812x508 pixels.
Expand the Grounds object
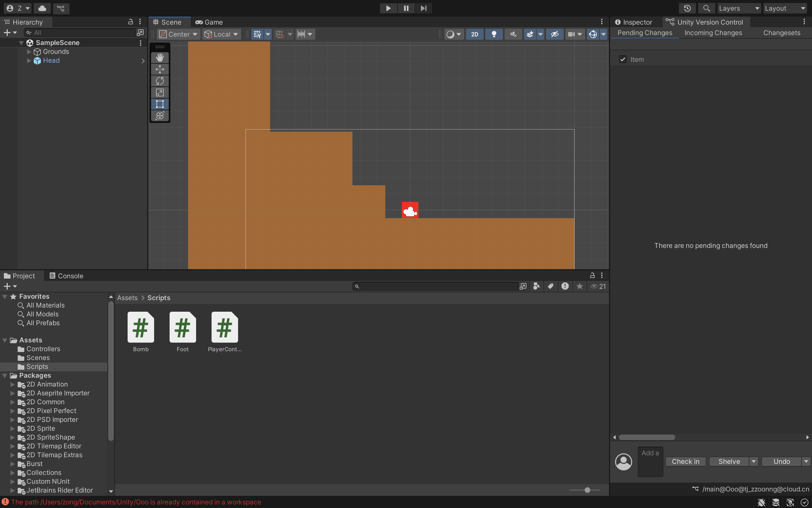pos(29,52)
